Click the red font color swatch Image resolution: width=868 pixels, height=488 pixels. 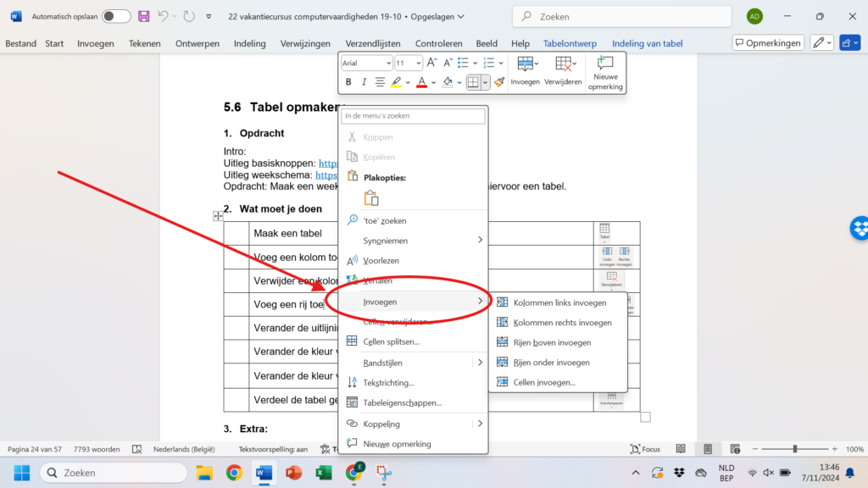pos(421,82)
